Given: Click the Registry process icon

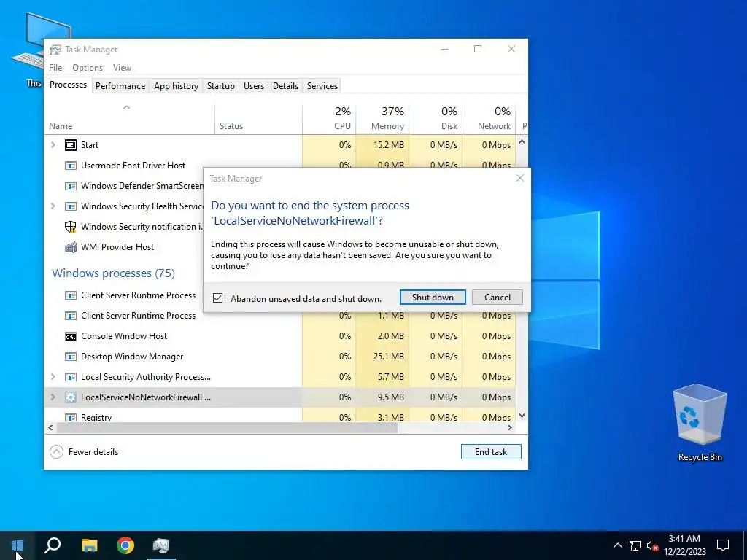Looking at the screenshot, I should pos(71,418).
